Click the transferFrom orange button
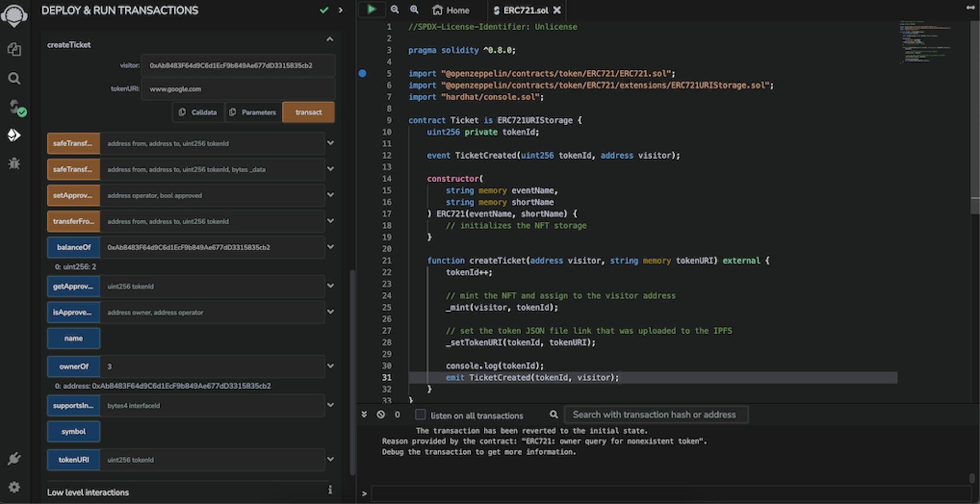The width and height of the screenshot is (980, 504). coord(73,221)
